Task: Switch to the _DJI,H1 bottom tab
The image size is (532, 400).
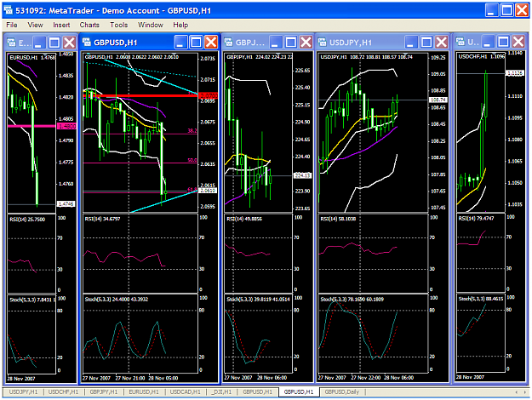Action: [x=222, y=391]
